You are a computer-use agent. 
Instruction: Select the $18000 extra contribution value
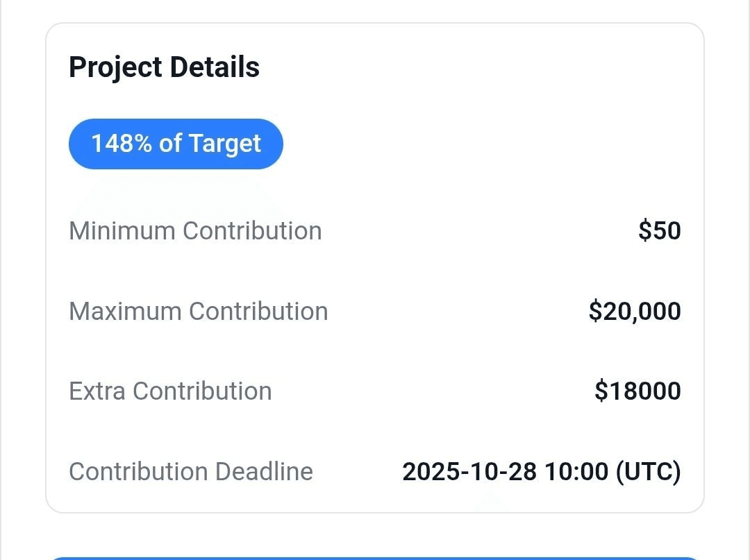[637, 391]
